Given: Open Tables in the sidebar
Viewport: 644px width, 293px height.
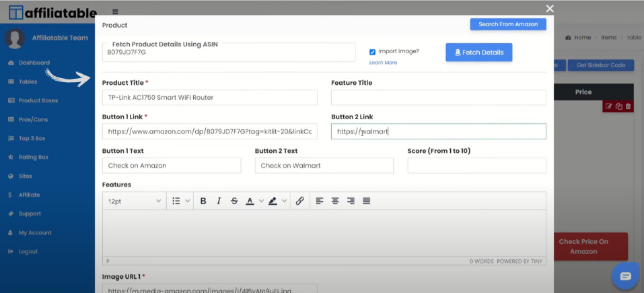Looking at the screenshot, I should pyautogui.click(x=28, y=82).
